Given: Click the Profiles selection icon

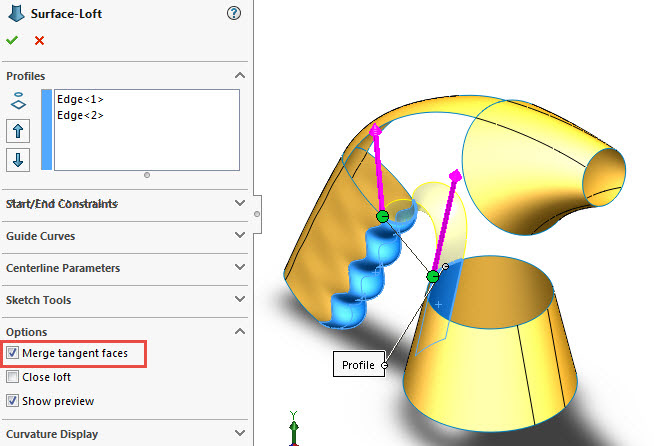Looking at the screenshot, I should click(18, 101).
